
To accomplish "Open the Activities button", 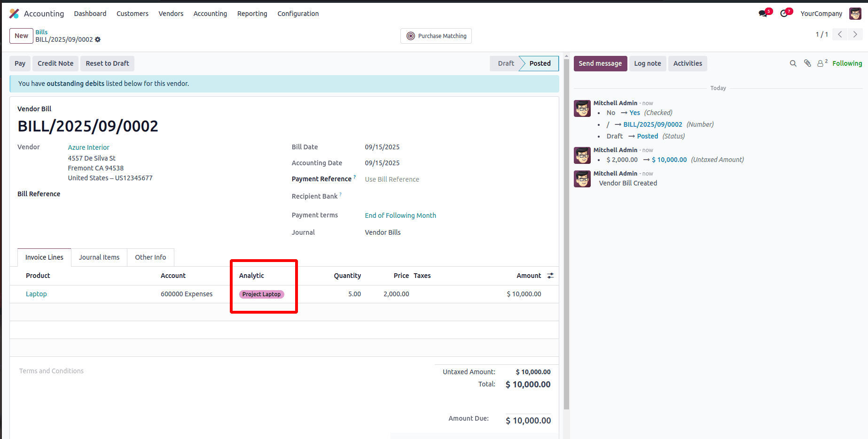I will pos(688,63).
